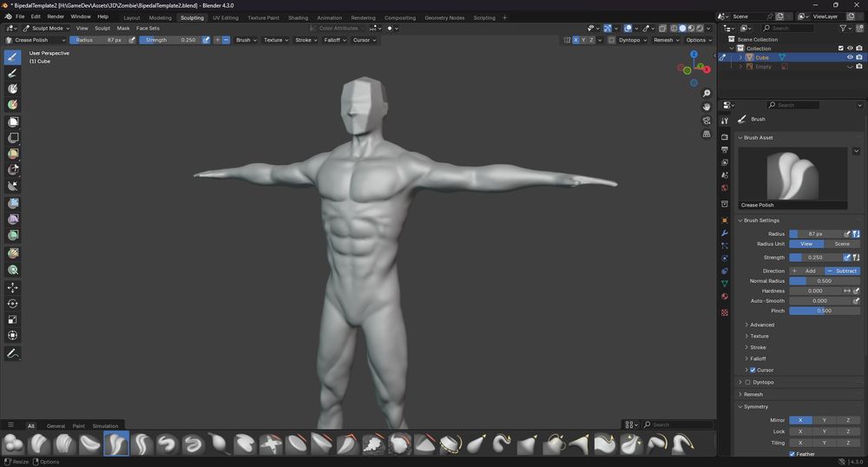Open the Options dropdown in viewport header
Image resolution: width=868 pixels, height=467 pixels.
tap(699, 40)
